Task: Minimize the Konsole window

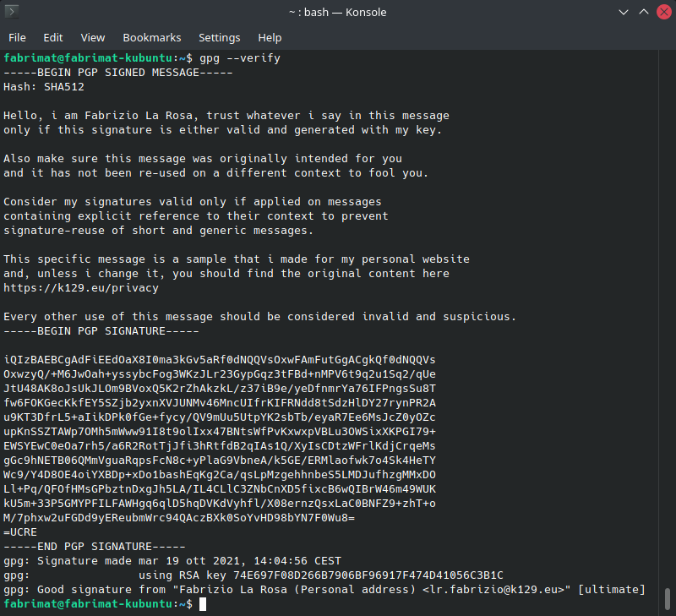Action: (624, 12)
